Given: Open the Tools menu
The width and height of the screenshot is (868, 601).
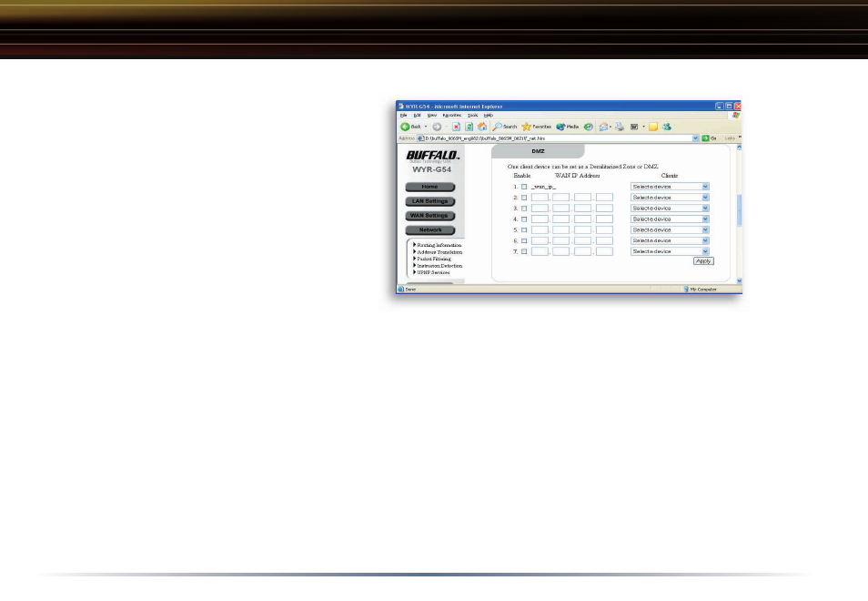Looking at the screenshot, I should pyautogui.click(x=473, y=116).
